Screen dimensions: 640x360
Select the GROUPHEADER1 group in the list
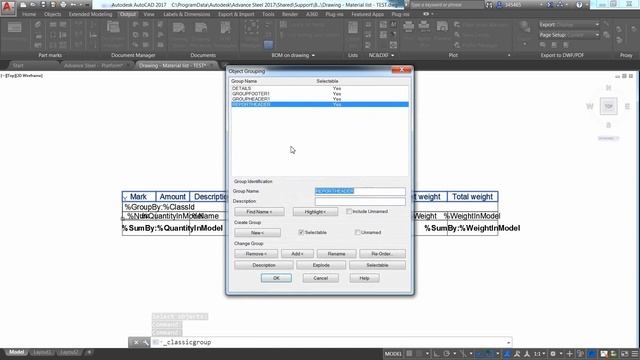tap(320, 99)
